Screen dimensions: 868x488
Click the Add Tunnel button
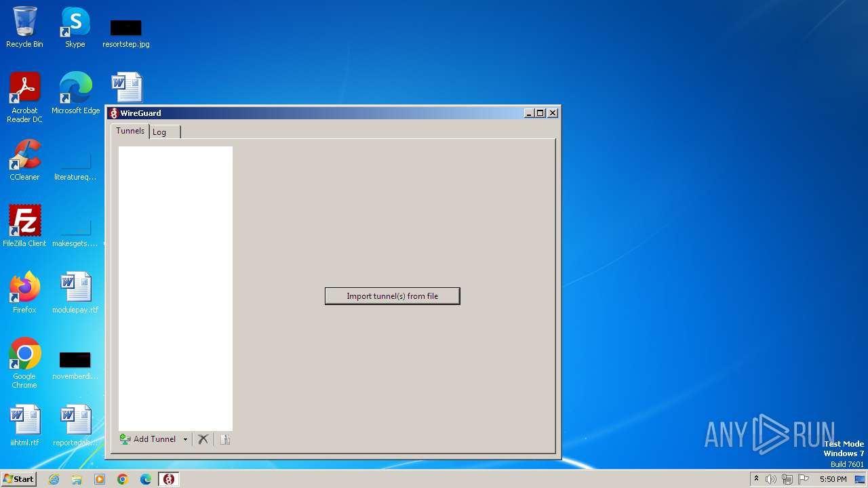click(x=149, y=439)
